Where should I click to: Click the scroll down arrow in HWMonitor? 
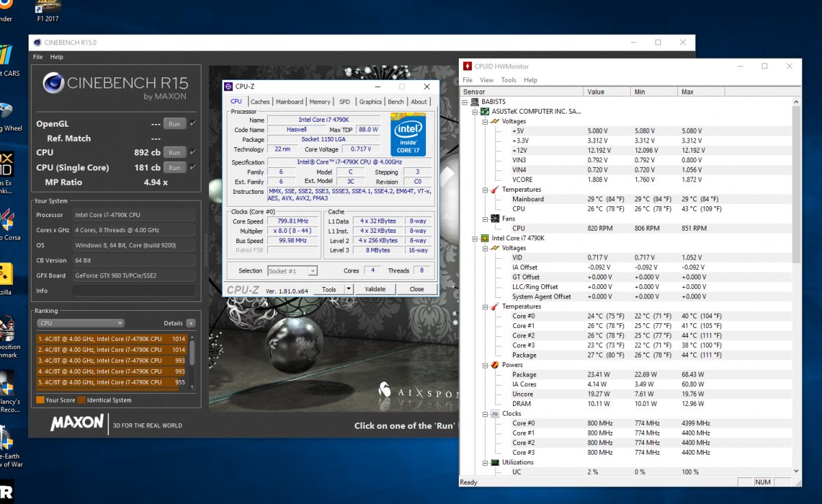(796, 471)
